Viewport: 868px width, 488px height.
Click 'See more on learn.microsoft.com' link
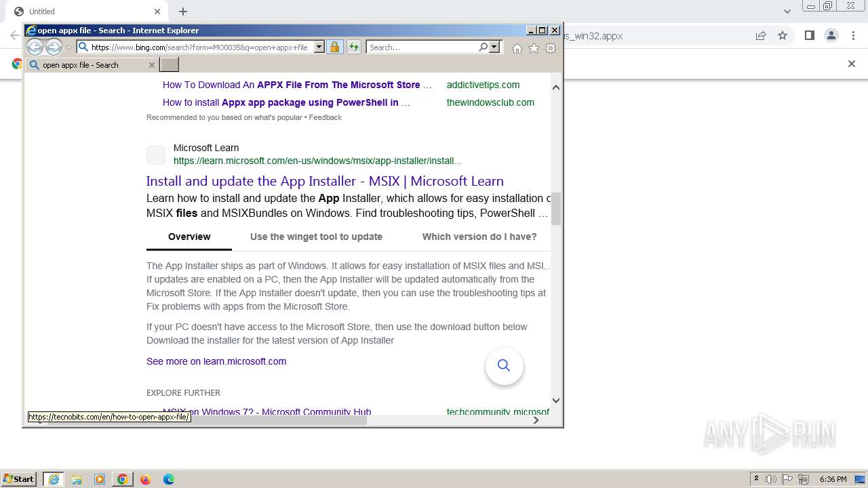click(x=216, y=361)
